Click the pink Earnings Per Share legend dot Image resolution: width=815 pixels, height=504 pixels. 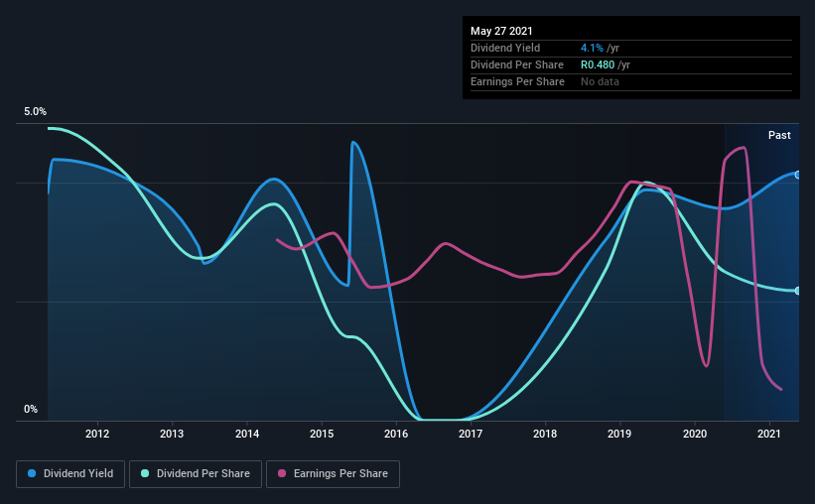click(x=282, y=473)
